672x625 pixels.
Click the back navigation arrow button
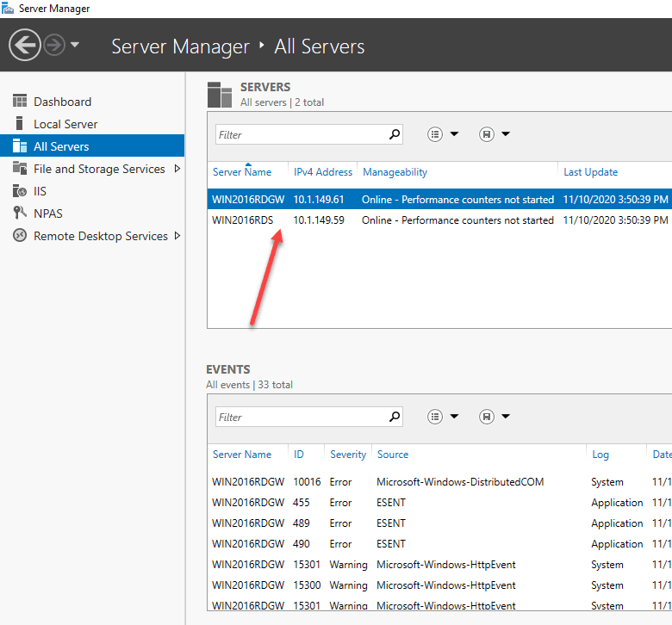coord(24,45)
